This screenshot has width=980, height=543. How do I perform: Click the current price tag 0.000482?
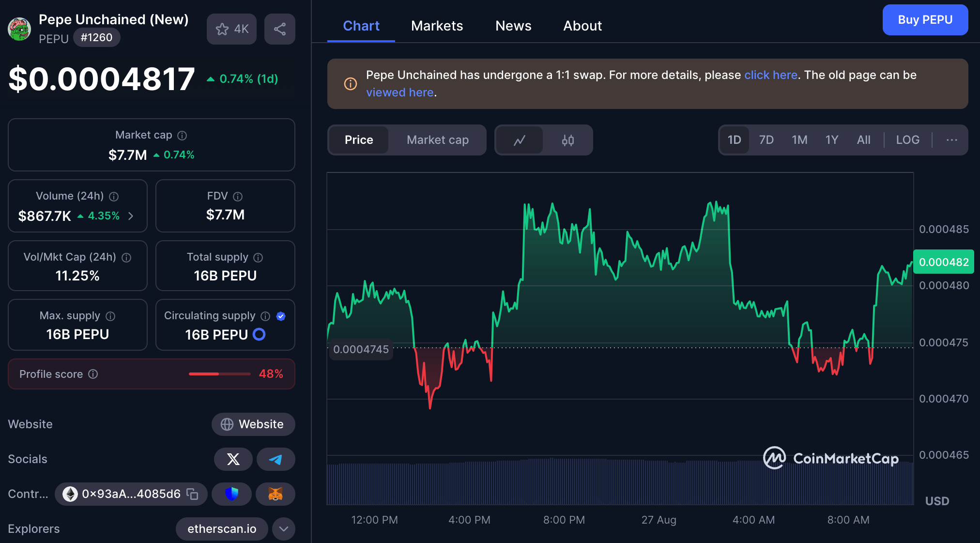click(944, 262)
